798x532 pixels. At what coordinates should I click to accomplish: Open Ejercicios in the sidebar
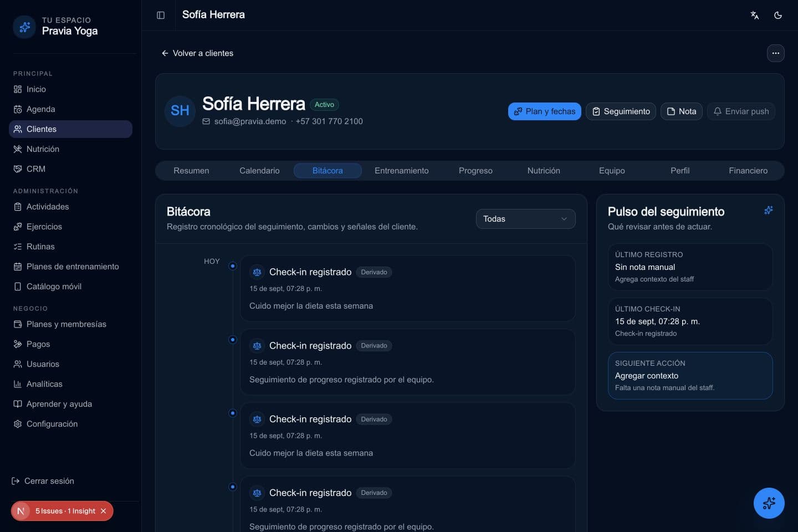[x=70, y=227]
